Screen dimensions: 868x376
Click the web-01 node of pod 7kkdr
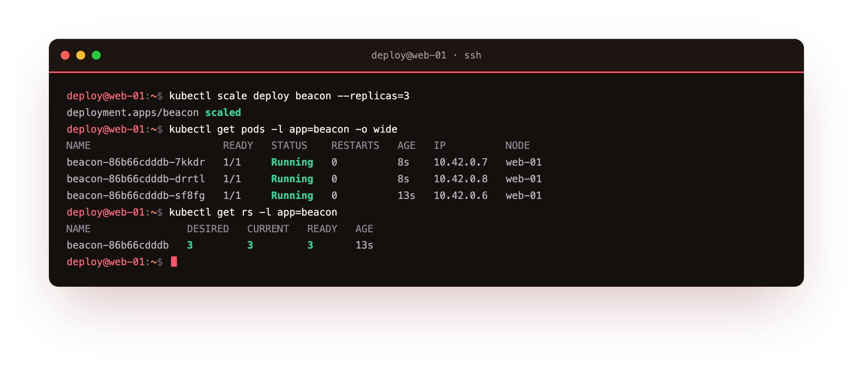click(524, 162)
